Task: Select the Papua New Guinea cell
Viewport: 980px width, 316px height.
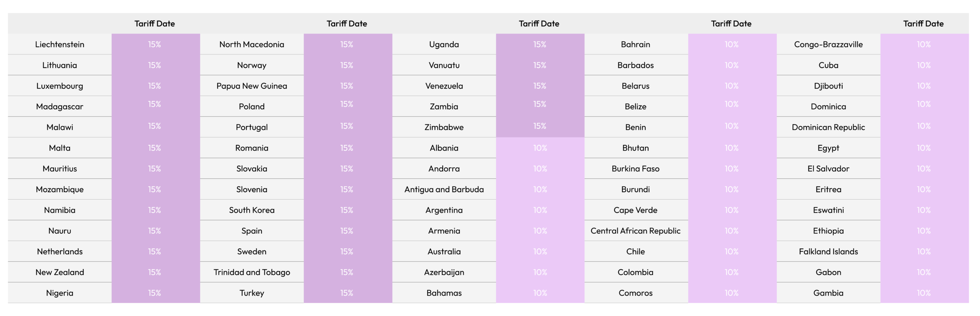Action: pos(252,86)
